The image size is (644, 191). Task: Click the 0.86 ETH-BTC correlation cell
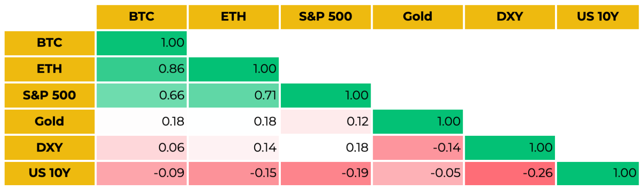tap(142, 69)
